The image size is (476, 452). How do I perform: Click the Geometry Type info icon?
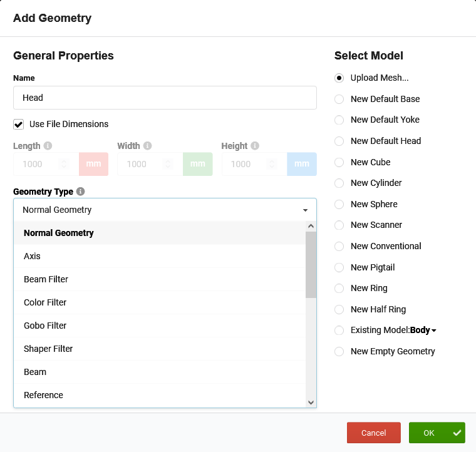coord(81,192)
